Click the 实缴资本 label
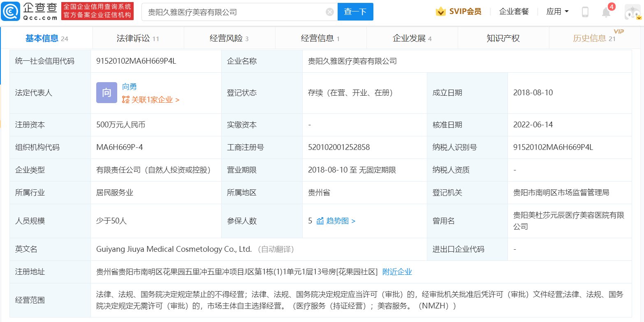This screenshot has height=322, width=644. pyautogui.click(x=242, y=125)
